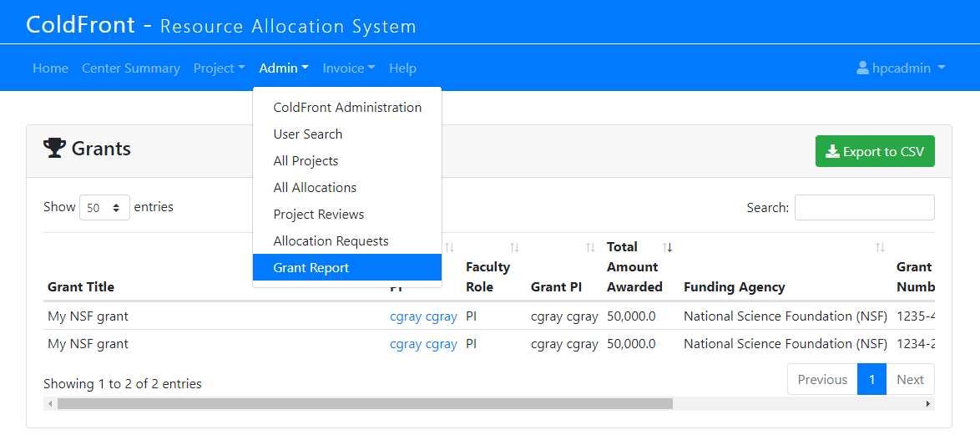
Task: Sort by the Funding Agency column arrows
Action: coord(880,247)
